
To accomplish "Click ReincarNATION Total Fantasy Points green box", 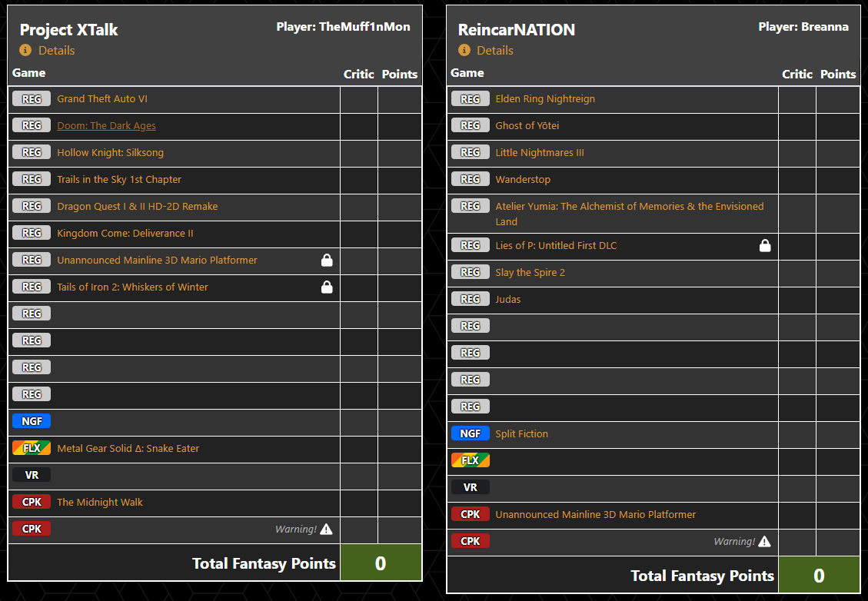I will pos(819,576).
